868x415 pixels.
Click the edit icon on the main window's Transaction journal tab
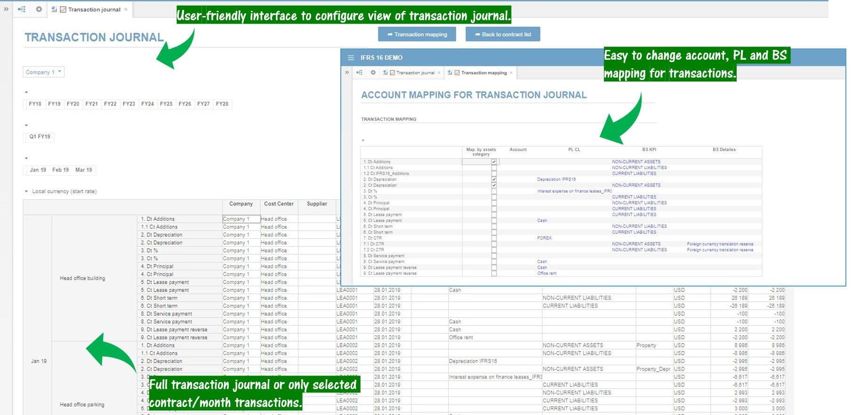click(x=63, y=9)
